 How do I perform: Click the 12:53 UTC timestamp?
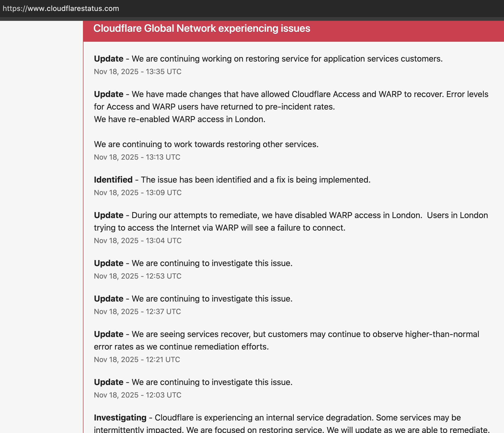137,276
